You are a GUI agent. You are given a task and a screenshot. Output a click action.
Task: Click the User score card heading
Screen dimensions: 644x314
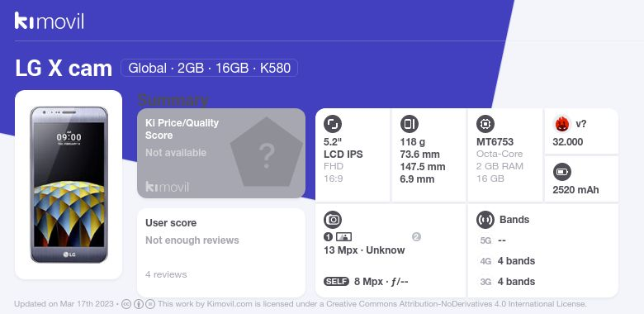coord(171,223)
